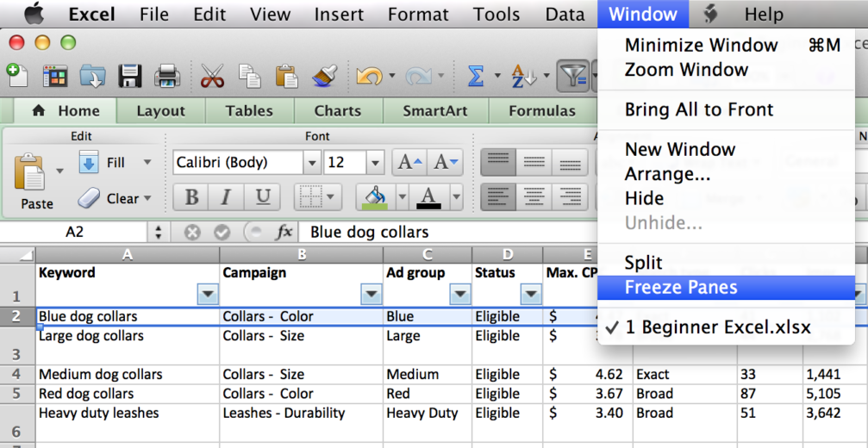Expand the Clear options arrow
868x448 pixels.
tap(147, 198)
